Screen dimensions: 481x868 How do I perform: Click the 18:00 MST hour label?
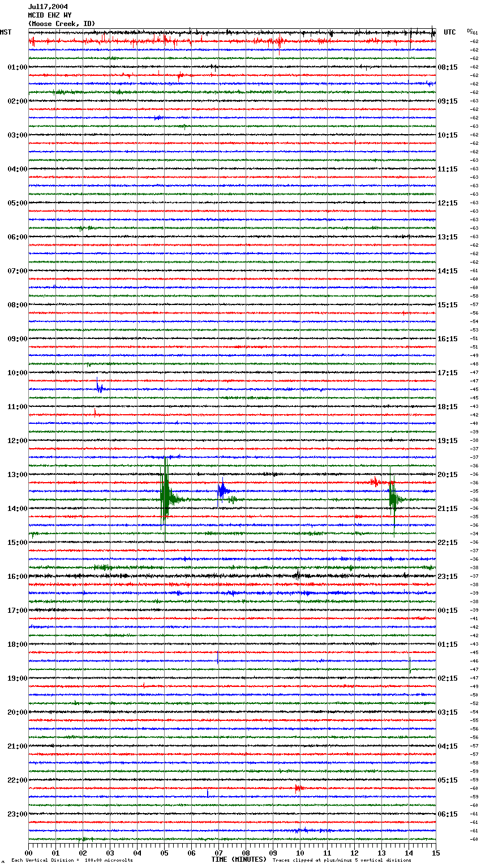point(18,644)
